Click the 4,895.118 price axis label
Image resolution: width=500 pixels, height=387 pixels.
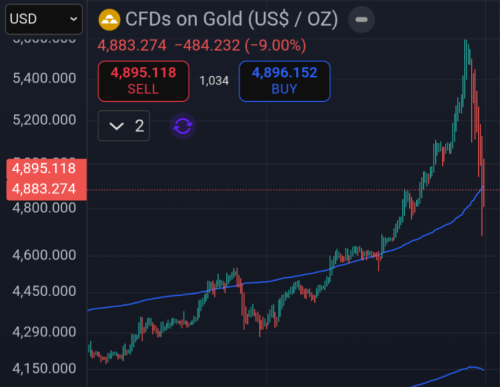46,169
